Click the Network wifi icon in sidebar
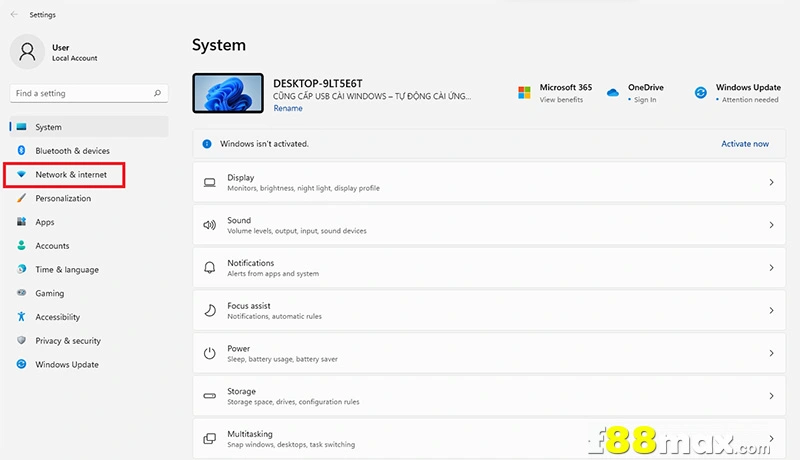The height and width of the screenshot is (460, 800). (x=21, y=174)
